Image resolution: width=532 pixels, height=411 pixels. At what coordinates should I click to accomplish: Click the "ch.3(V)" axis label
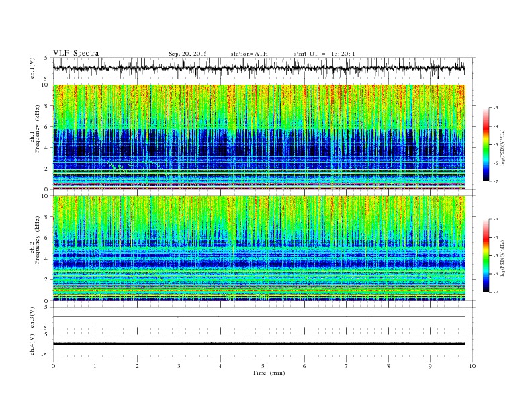(x=32, y=318)
